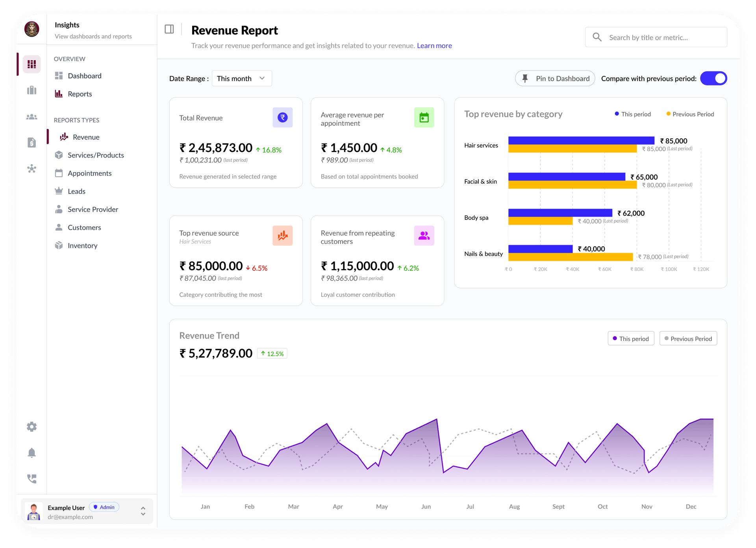This screenshot has width=756, height=548.
Task: Enable Compare with previous period
Action: pos(713,78)
